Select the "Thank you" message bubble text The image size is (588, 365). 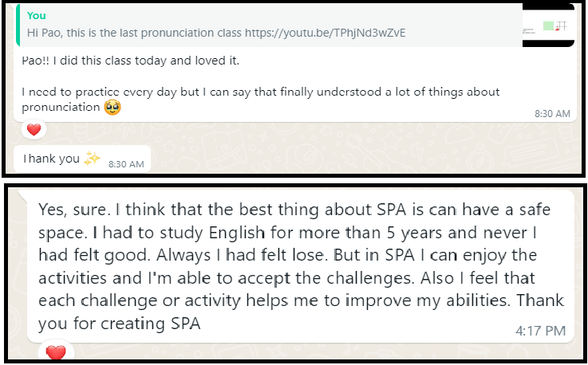[x=52, y=159]
